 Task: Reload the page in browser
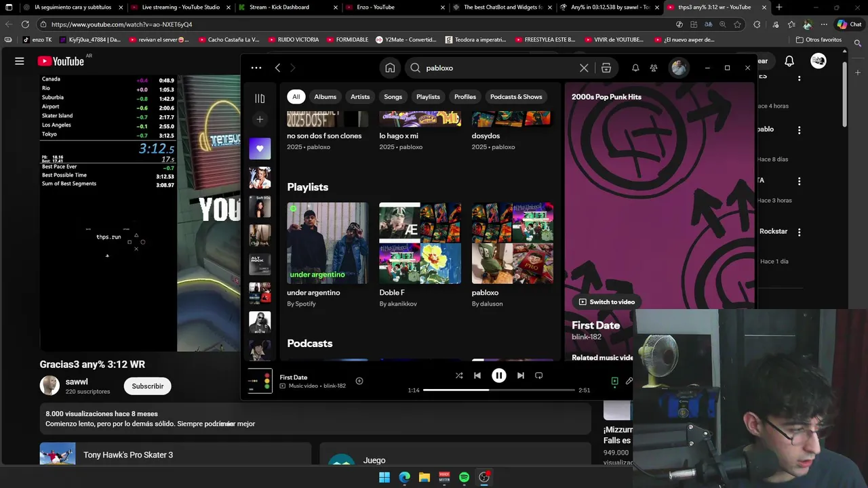tap(25, 24)
